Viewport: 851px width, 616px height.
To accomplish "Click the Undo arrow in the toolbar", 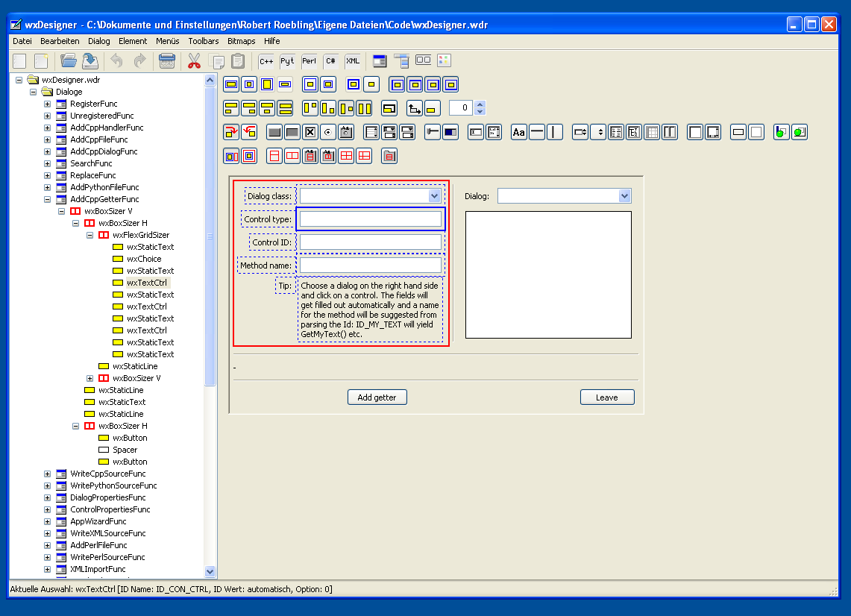I will click(x=116, y=61).
